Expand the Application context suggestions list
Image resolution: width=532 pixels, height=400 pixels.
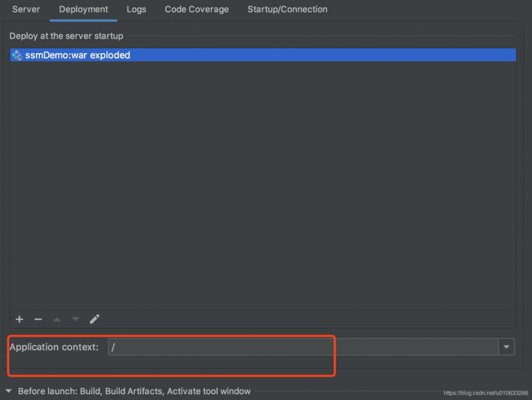click(x=506, y=347)
